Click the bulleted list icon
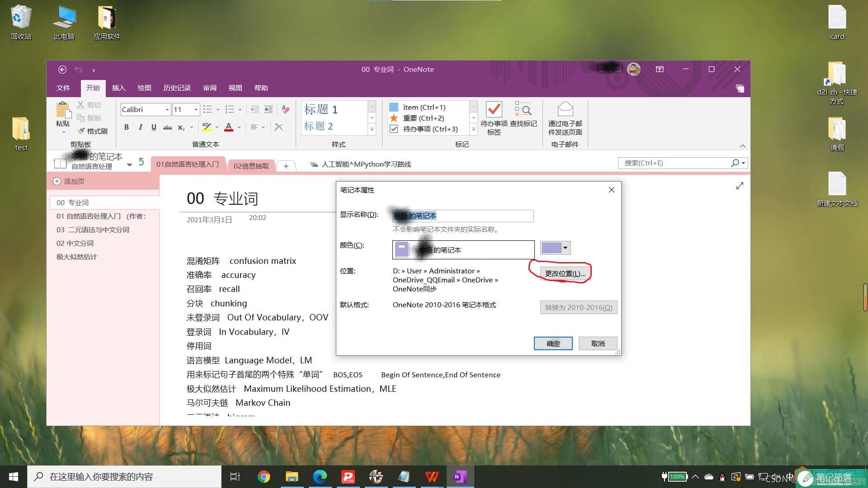The width and height of the screenshot is (868, 488). tap(208, 109)
